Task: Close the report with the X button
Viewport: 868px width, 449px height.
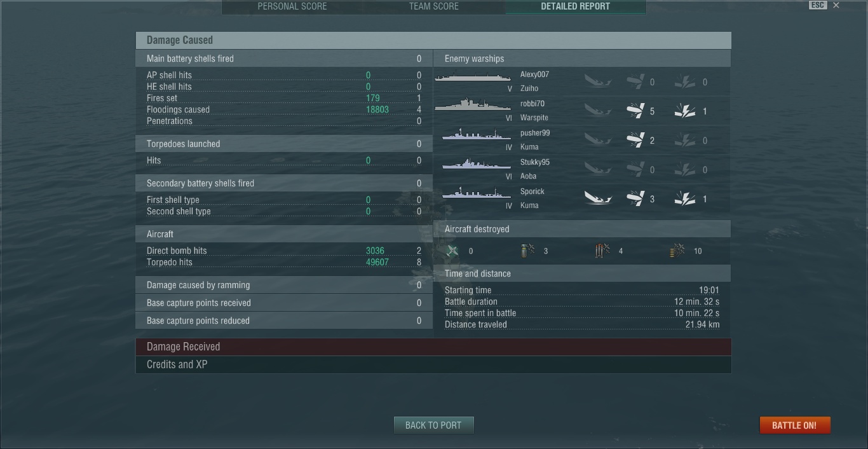Action: click(836, 5)
